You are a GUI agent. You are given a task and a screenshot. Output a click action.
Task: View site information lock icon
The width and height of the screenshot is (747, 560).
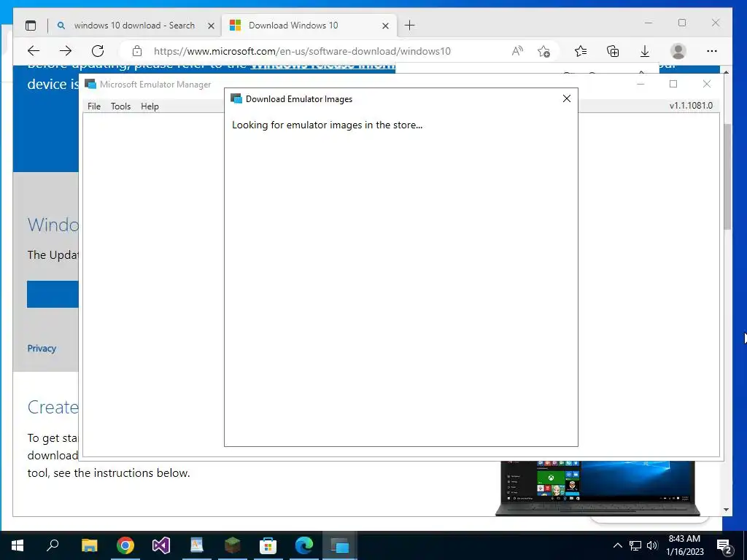137,51
